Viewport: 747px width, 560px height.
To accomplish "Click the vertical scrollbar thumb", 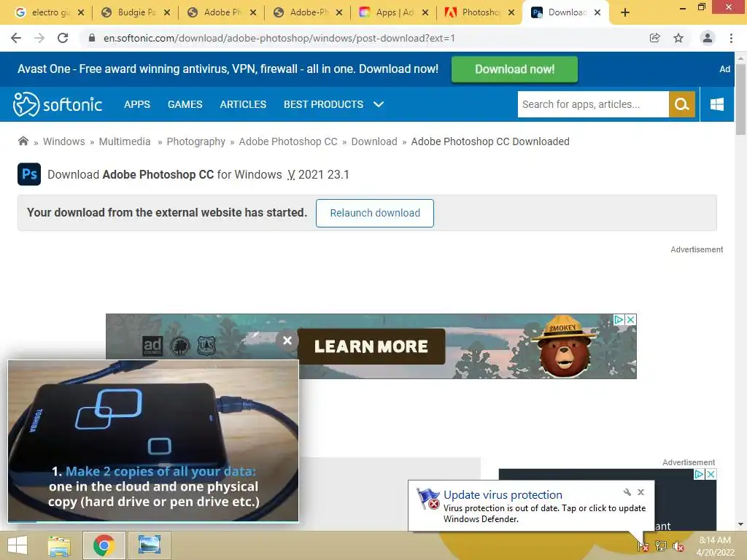I will (740, 99).
